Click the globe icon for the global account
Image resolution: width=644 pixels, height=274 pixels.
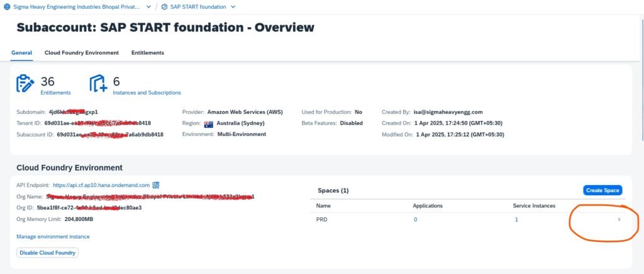click(7, 7)
